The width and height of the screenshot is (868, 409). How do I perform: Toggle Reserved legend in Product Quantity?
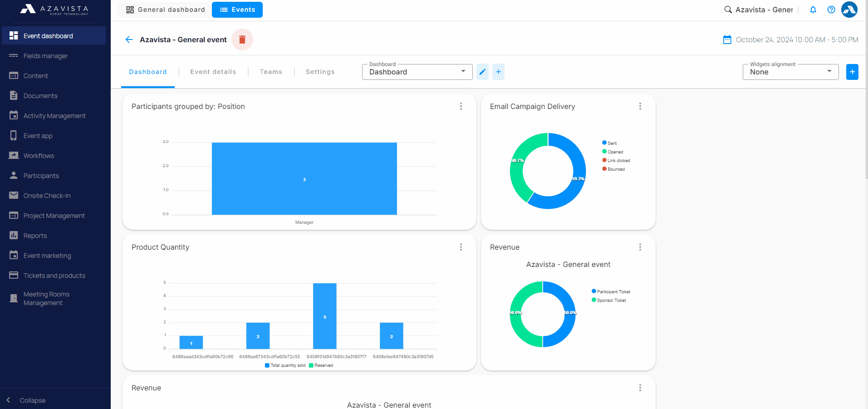321,365
